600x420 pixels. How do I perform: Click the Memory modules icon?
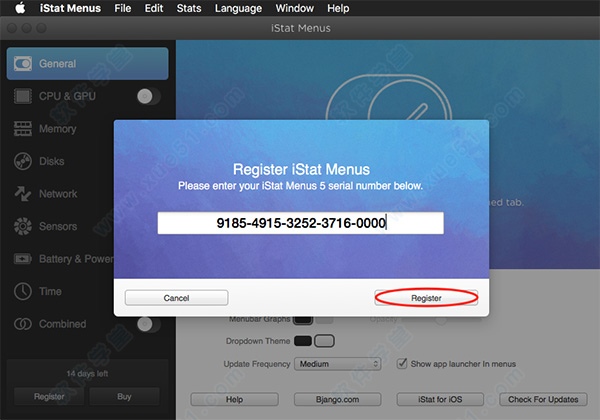coord(23,129)
